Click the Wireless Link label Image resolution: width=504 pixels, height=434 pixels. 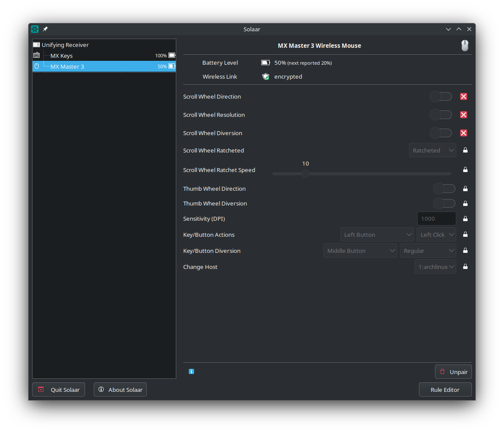coord(220,76)
